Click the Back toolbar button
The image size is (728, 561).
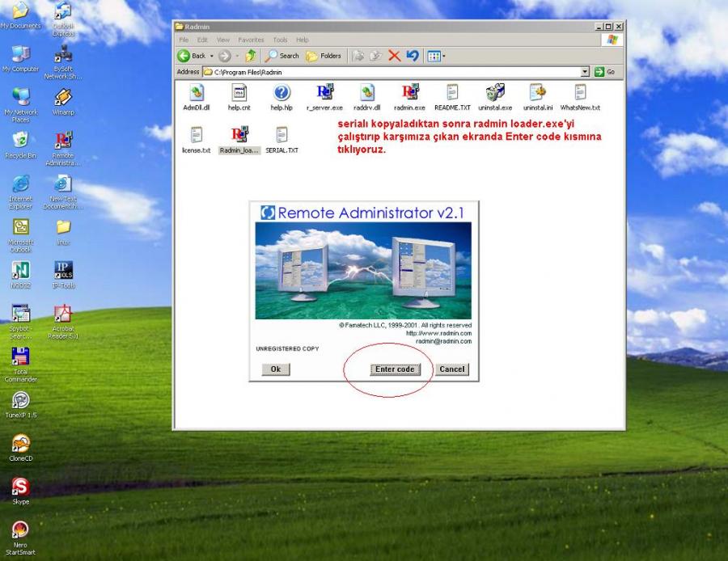pyautogui.click(x=191, y=56)
